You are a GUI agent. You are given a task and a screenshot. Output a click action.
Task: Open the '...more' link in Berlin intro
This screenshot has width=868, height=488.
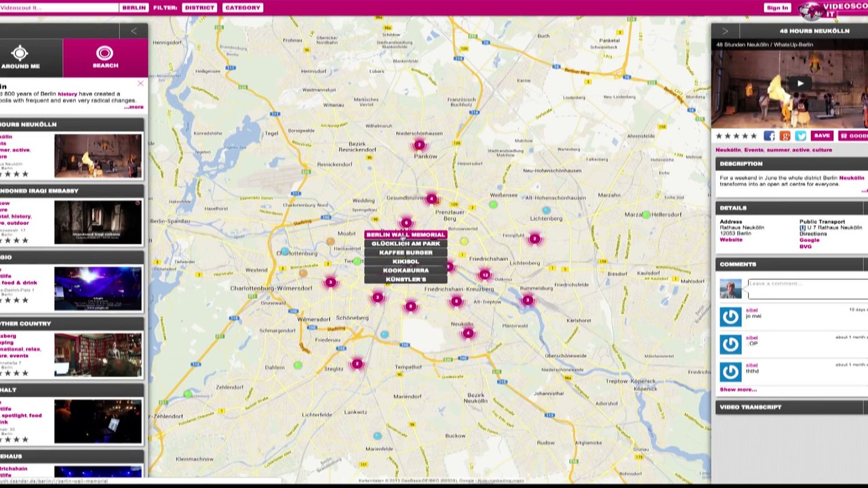click(x=134, y=107)
